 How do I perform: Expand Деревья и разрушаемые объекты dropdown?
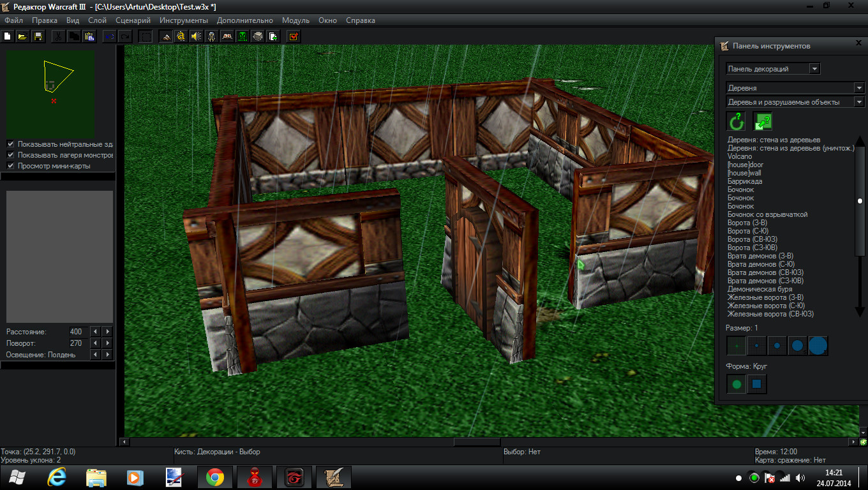(795, 102)
